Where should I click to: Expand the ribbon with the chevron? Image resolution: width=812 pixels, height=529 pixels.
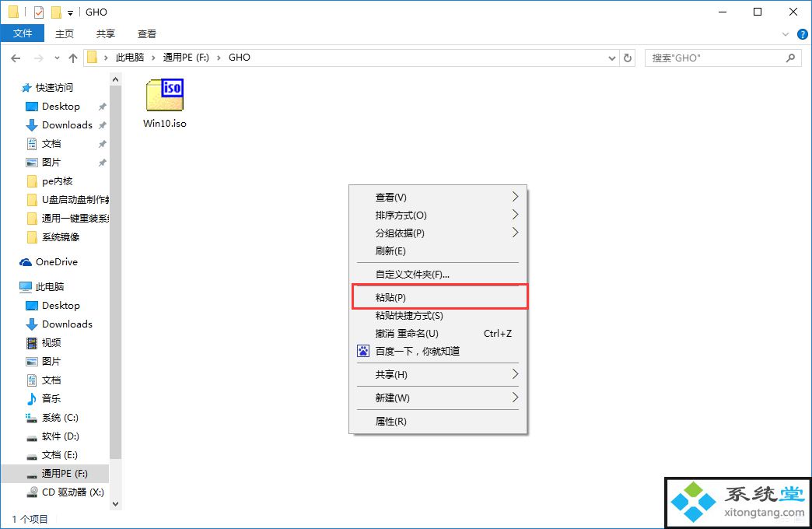785,35
